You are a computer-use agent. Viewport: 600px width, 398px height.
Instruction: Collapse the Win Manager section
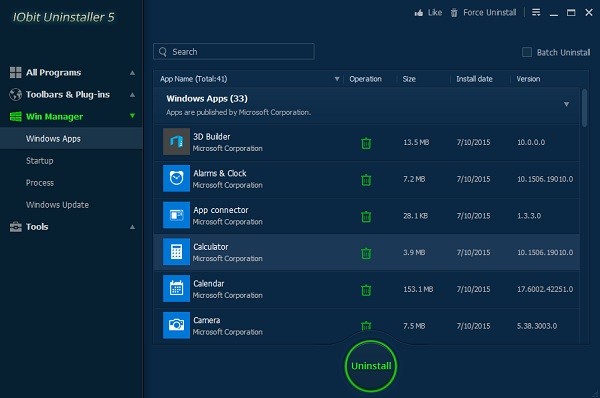point(132,116)
